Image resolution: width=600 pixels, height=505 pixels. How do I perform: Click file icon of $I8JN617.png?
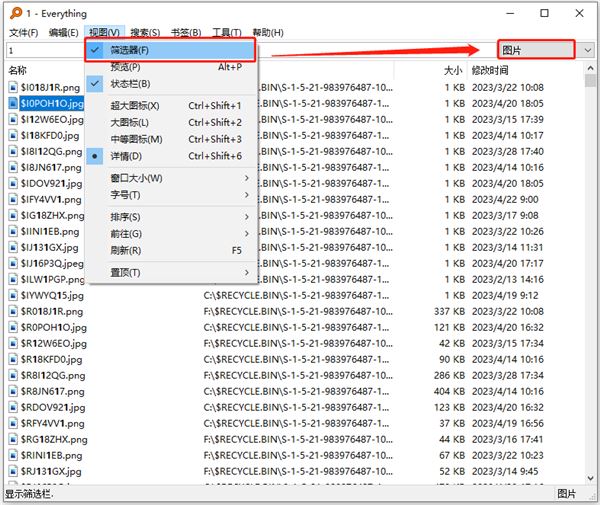pos(13,168)
